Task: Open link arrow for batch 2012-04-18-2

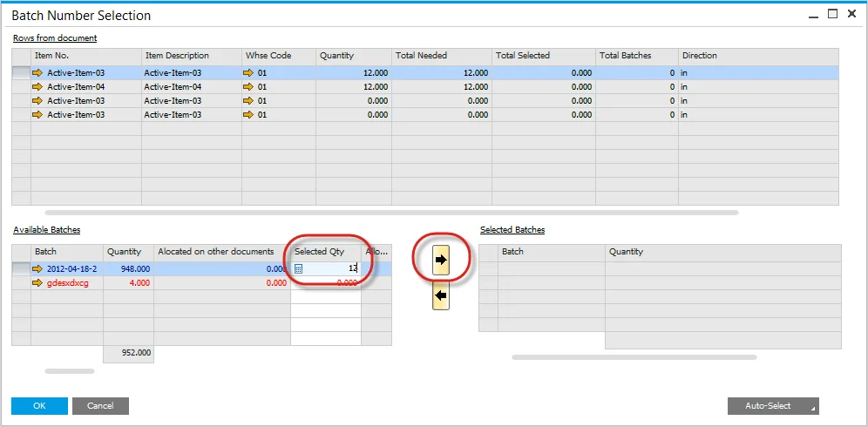Action: (37, 269)
